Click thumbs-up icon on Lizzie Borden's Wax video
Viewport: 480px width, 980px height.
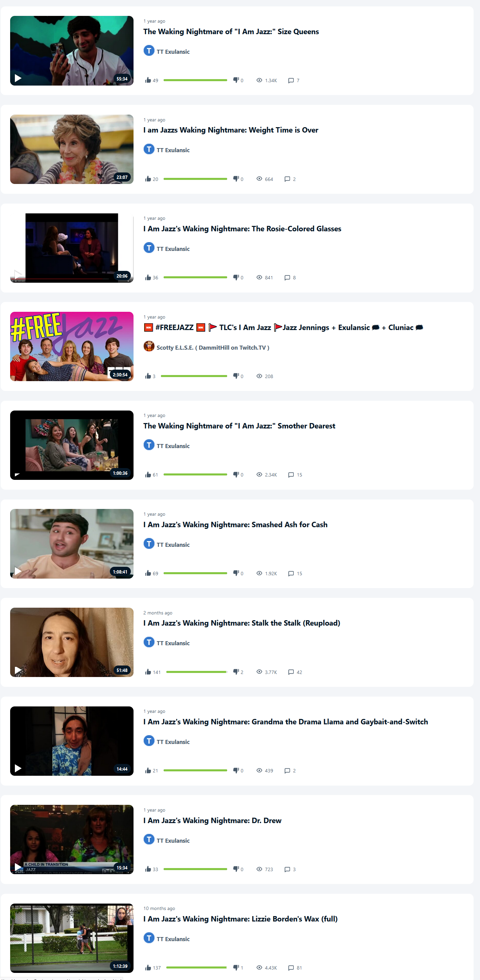coord(148,967)
